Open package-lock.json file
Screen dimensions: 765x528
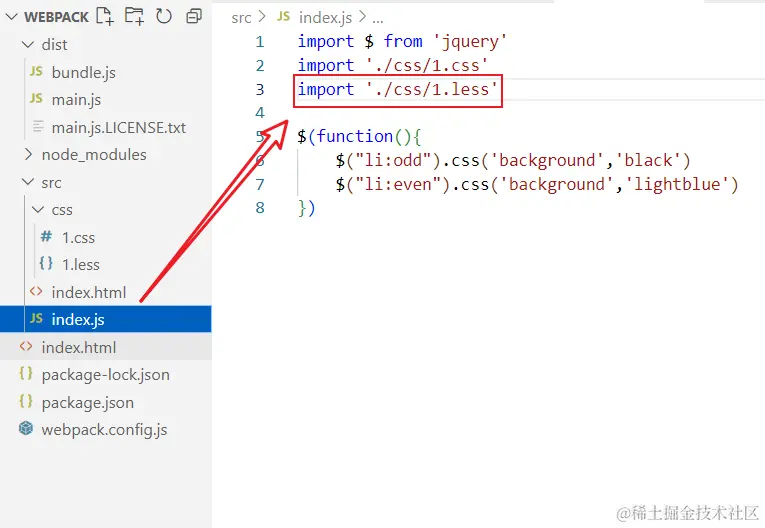tap(105, 375)
